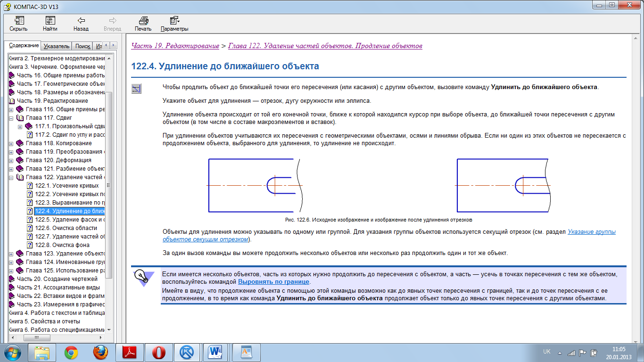Select Часть 21. Ассоциативные виды
This screenshot has height=362, width=644.
[58, 288]
